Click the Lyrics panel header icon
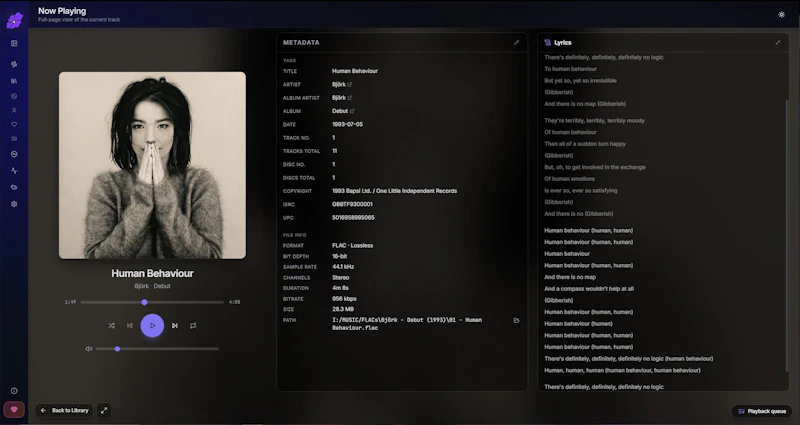 [x=547, y=43]
